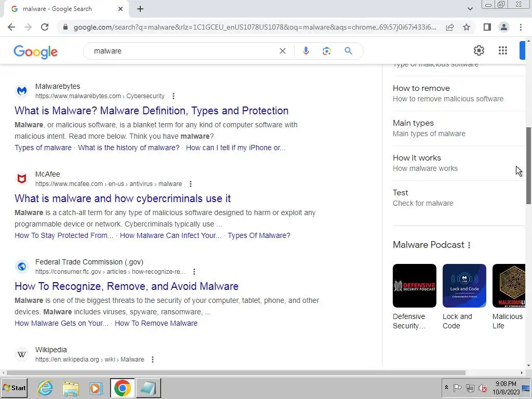This screenshot has width=532, height=399.
Task: Start a voice search with the microphone
Action: tap(305, 51)
